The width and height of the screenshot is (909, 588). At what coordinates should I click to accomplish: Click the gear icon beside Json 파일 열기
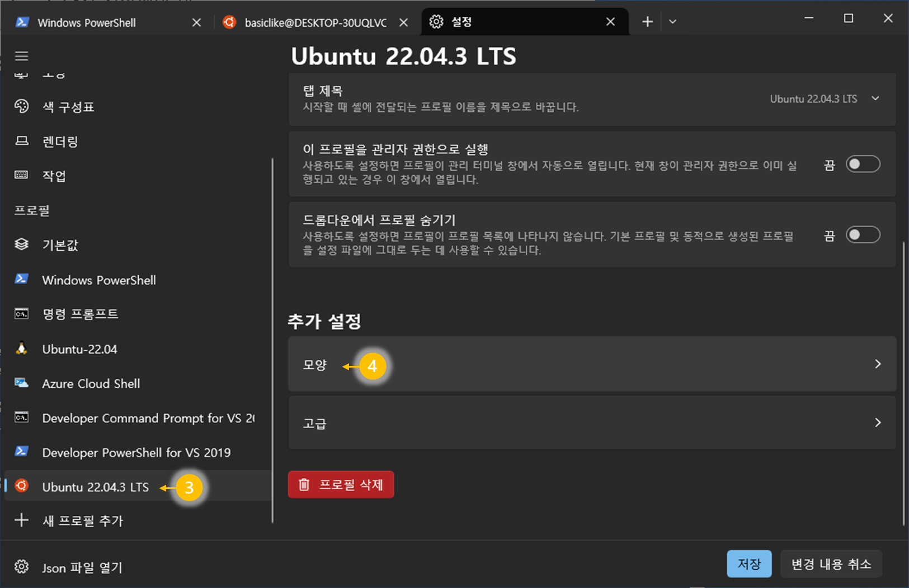(x=21, y=566)
